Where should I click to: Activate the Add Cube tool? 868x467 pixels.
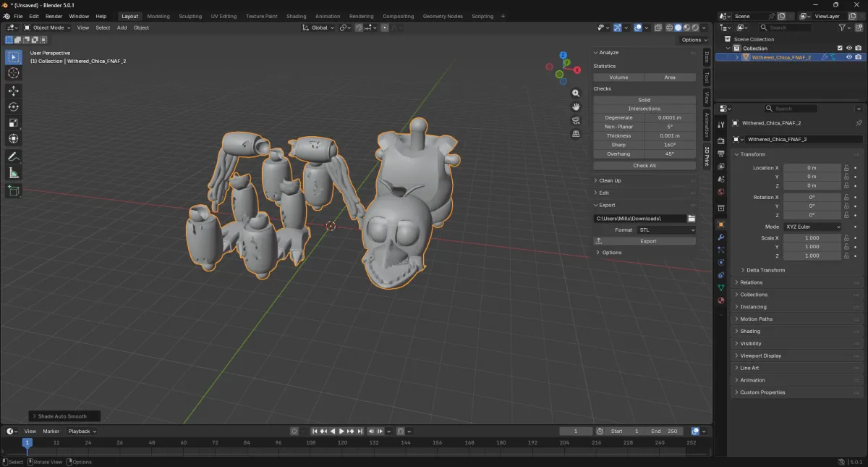[x=14, y=190]
